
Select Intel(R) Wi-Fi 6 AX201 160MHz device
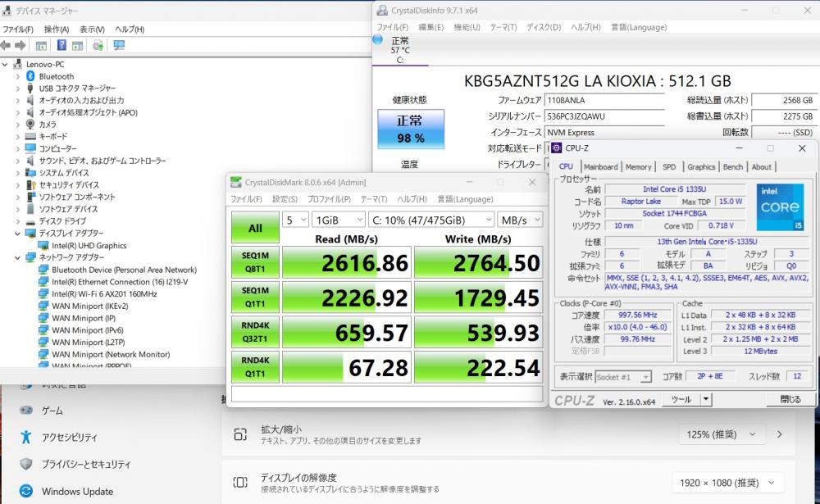104,293
